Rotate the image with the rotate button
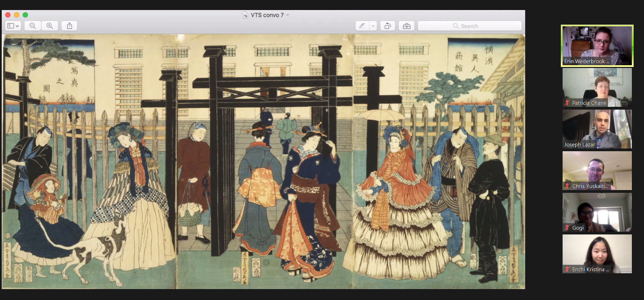644x300 pixels. 388,26
